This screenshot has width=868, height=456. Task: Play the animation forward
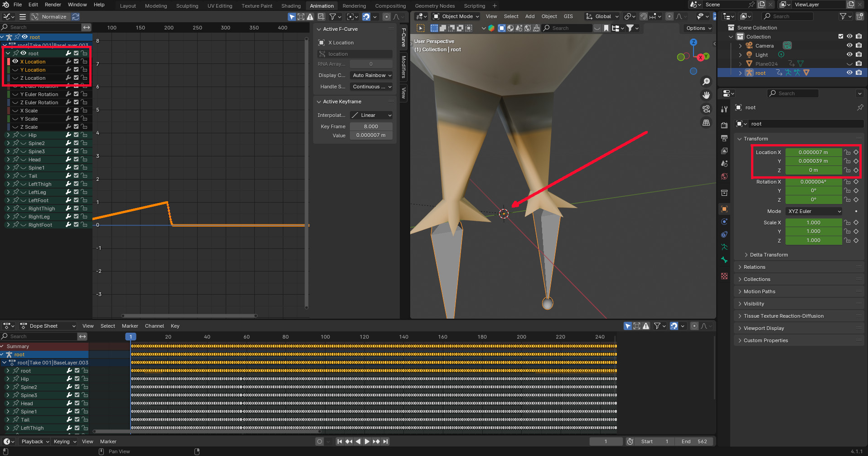pyautogui.click(x=367, y=441)
